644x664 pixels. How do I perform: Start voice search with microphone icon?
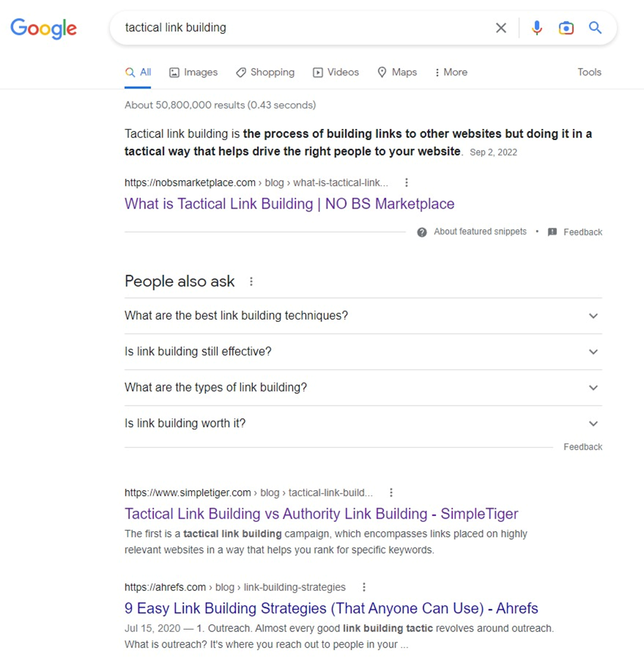(537, 28)
